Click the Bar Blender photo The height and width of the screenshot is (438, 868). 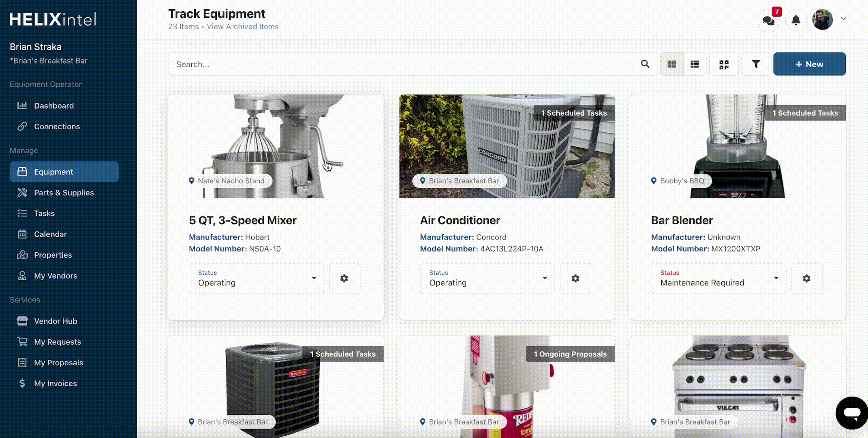[x=738, y=146]
